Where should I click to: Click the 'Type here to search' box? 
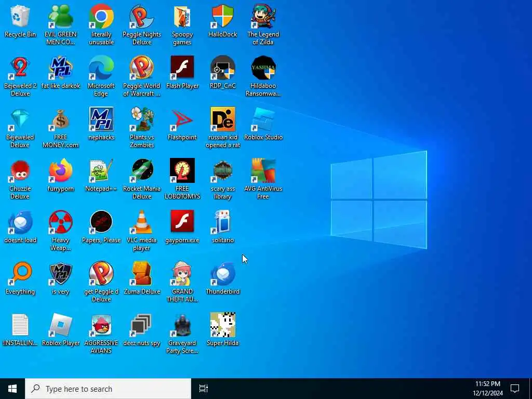pyautogui.click(x=108, y=389)
